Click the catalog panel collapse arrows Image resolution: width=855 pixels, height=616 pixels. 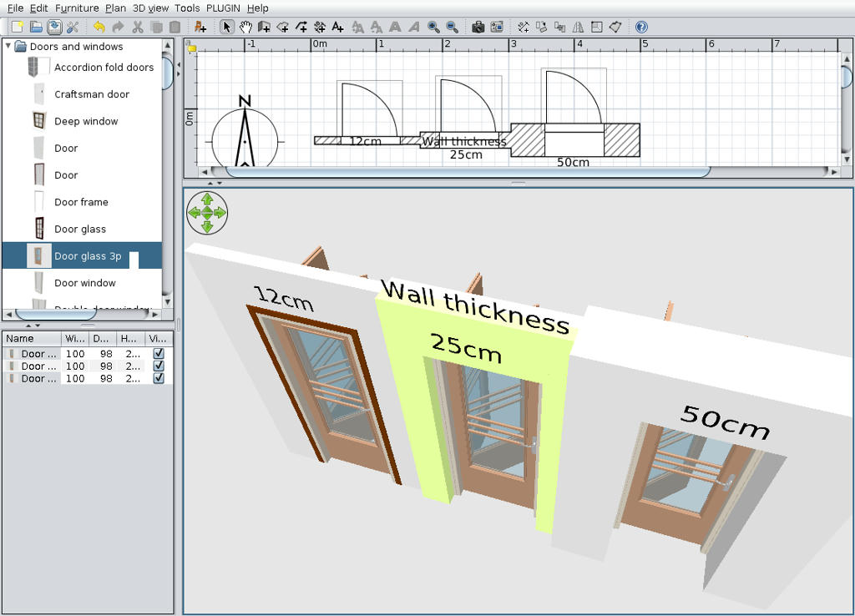[x=29, y=326]
